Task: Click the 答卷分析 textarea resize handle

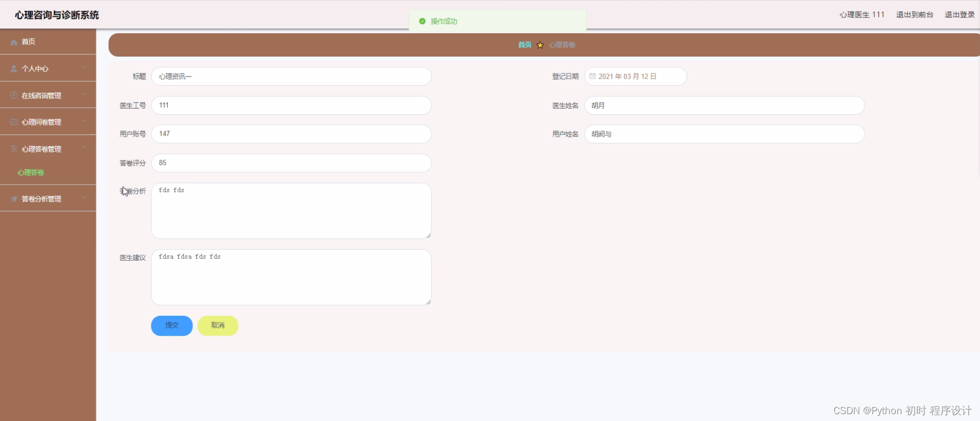Action: pos(428,235)
